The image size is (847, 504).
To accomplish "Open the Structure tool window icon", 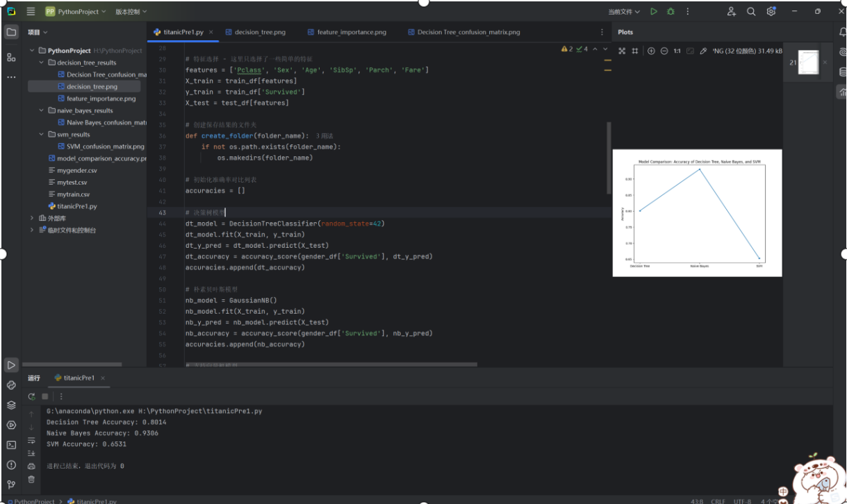I will point(11,57).
